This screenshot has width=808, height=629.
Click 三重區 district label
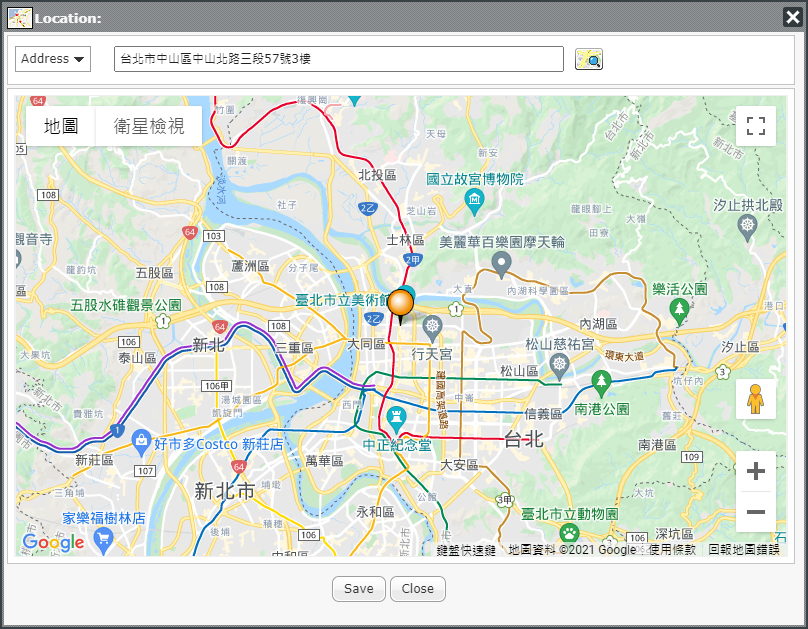(x=294, y=348)
